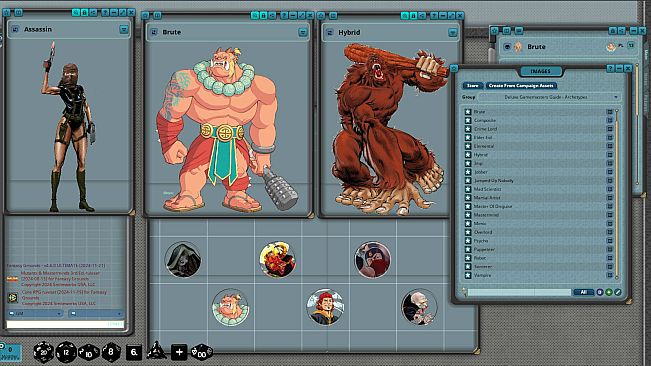Click zoom icon on Hybrid window toolbar
Image resolution: width=651 pixels, height=366 pixels.
(x=404, y=16)
